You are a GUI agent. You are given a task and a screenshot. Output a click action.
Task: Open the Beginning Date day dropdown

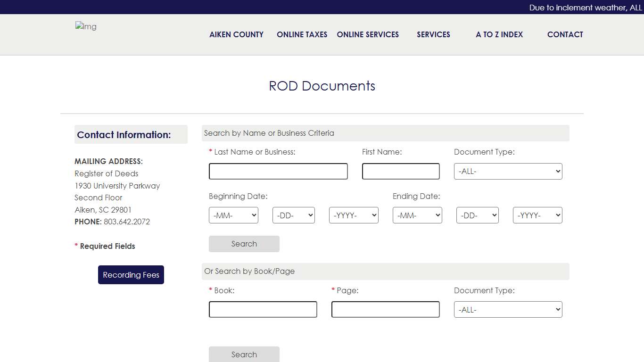293,215
